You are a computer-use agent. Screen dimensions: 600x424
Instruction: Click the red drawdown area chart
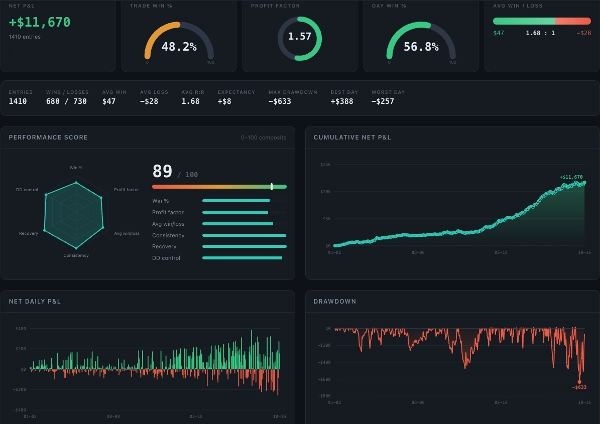(459, 354)
